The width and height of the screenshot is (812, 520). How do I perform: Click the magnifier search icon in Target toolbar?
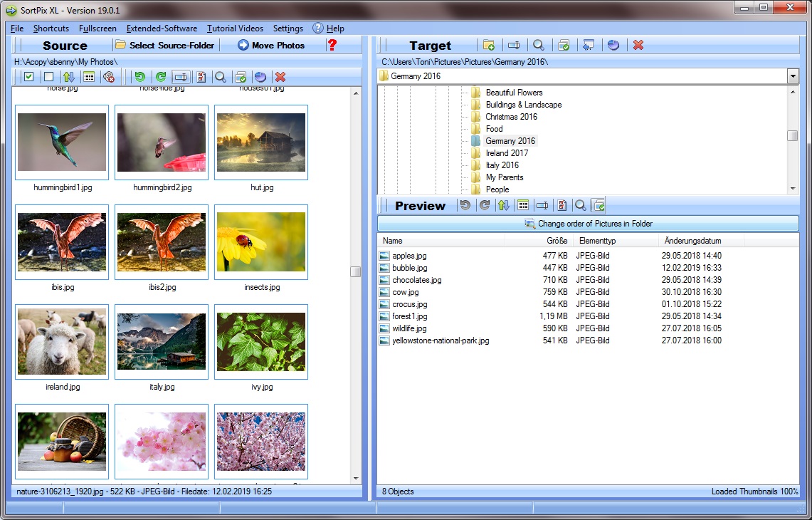click(x=539, y=45)
